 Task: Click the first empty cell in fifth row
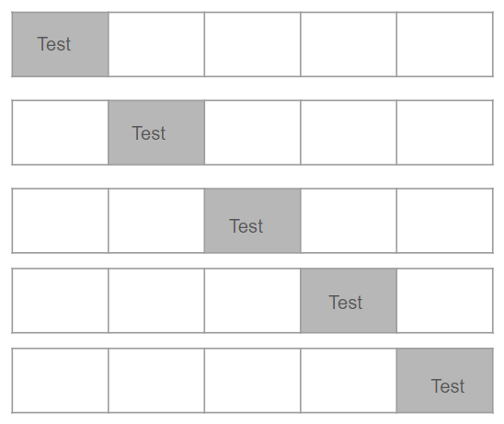[60, 380]
